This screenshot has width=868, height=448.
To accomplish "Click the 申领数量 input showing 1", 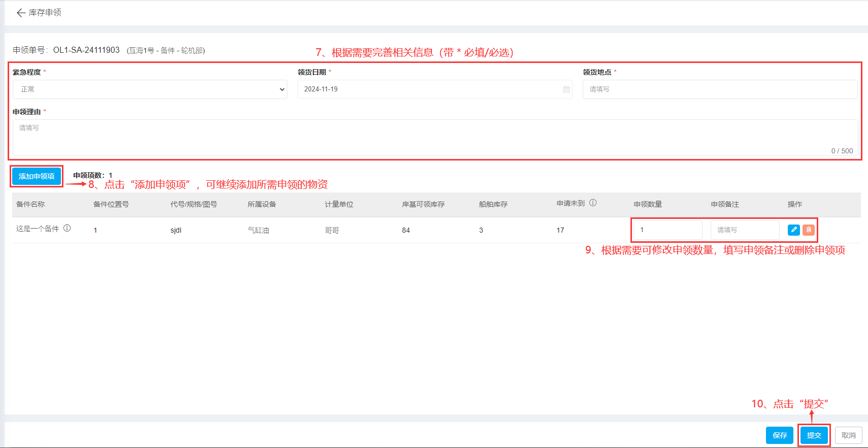I will point(668,230).
